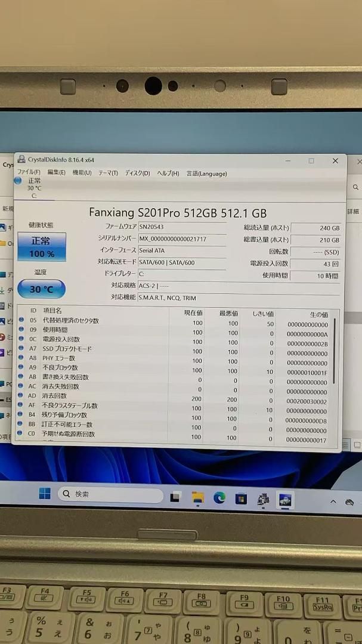This screenshot has width=362, height=644.
Task: Open the 言語(Language) menu
Action: (207, 174)
